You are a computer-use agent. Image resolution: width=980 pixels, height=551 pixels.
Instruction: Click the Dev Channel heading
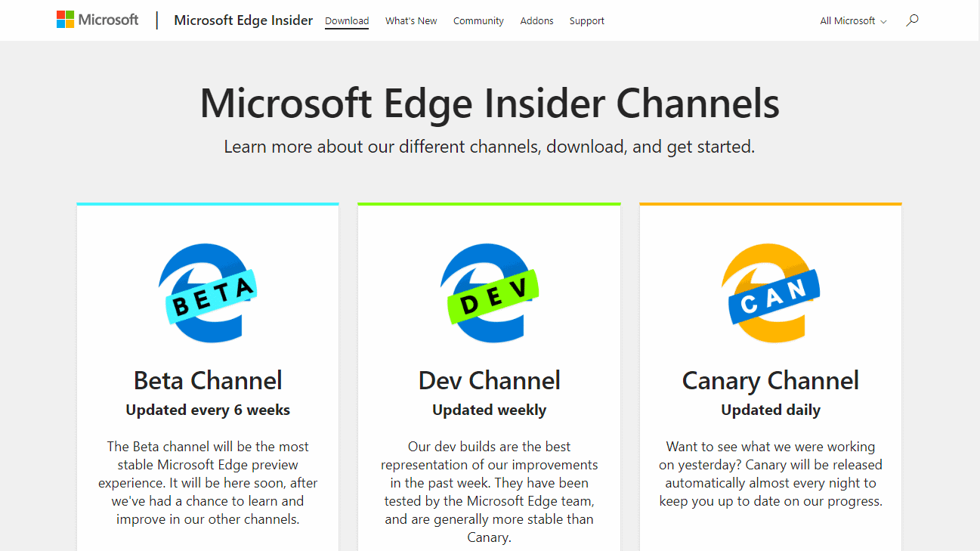pos(489,380)
